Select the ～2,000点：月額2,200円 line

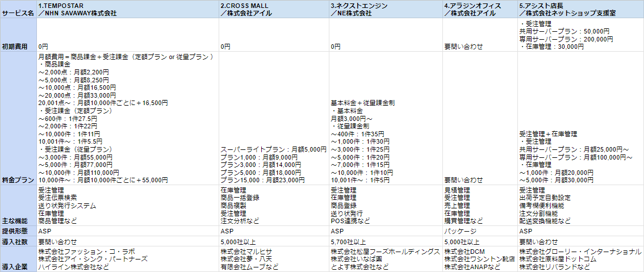tap(73, 72)
